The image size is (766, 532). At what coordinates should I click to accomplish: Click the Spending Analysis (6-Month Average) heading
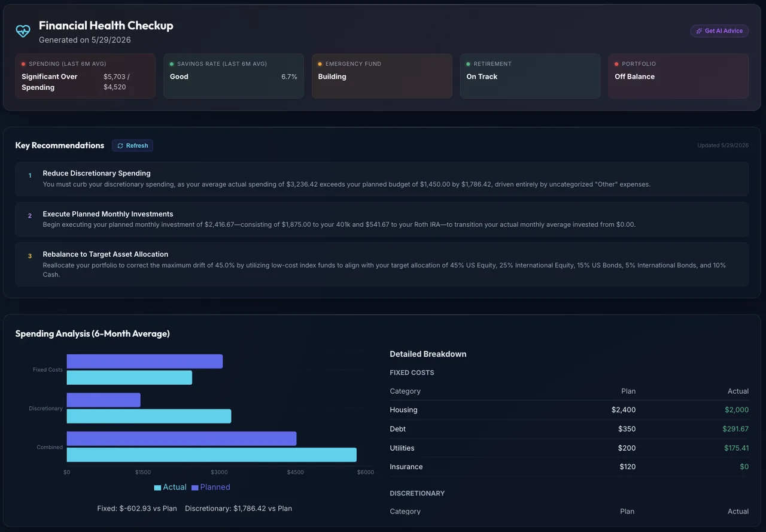[93, 334]
